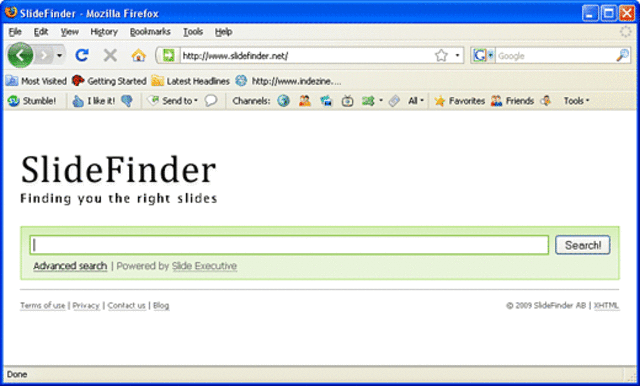This screenshot has height=386, width=640.
Task: Go back with the green Back arrow
Action: pyautogui.click(x=20, y=55)
